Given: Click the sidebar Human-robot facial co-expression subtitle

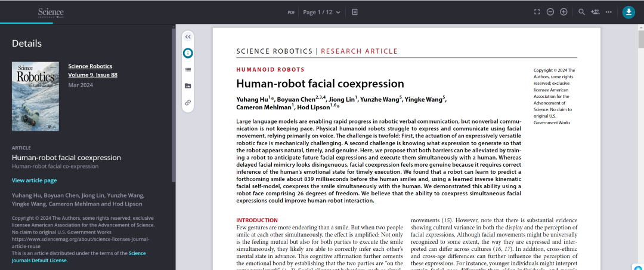Looking at the screenshot, I should 55,166.
